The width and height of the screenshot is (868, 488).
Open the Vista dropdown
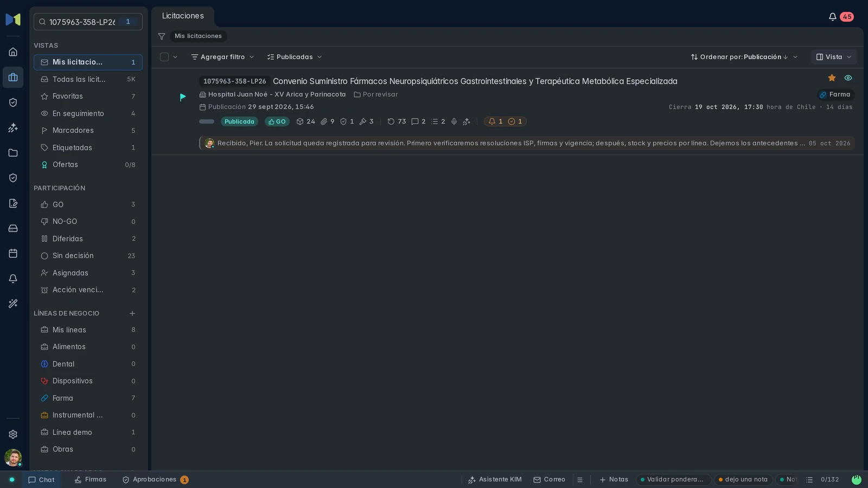[834, 57]
